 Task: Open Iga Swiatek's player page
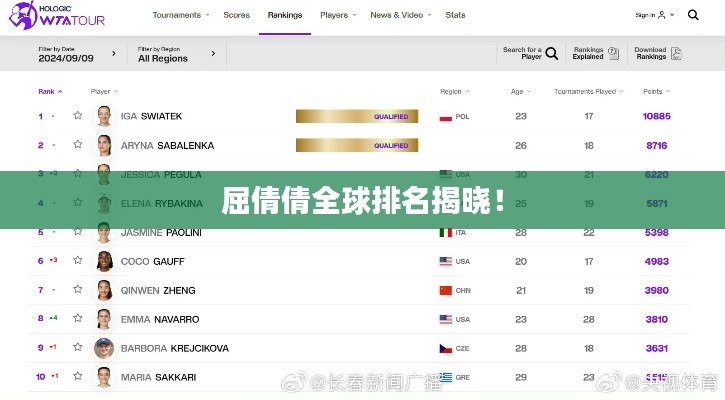coord(151,117)
